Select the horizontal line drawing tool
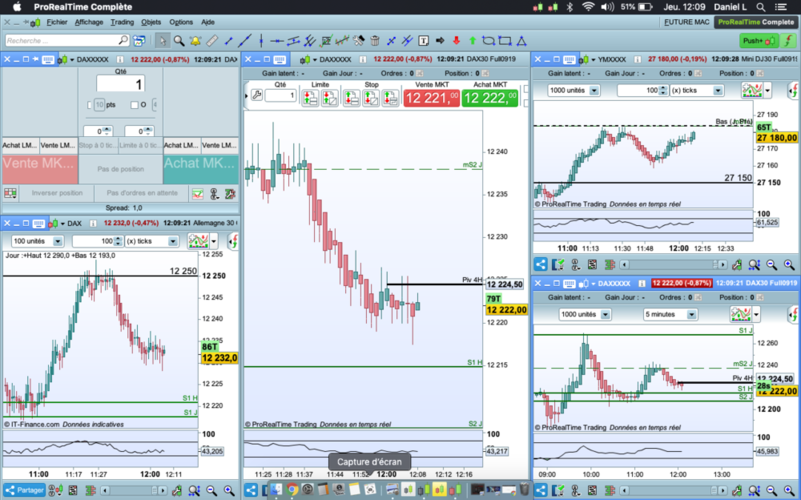Screen dimensions: 801x500 tap(277, 40)
